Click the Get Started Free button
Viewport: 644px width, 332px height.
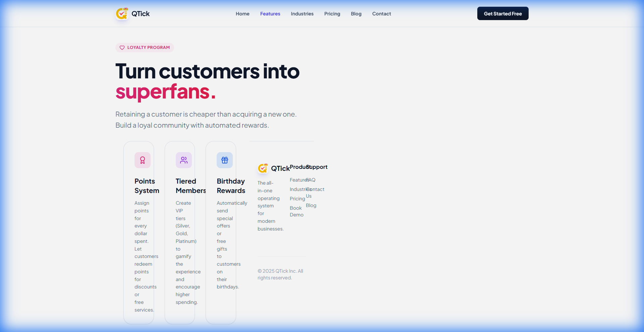502,13
